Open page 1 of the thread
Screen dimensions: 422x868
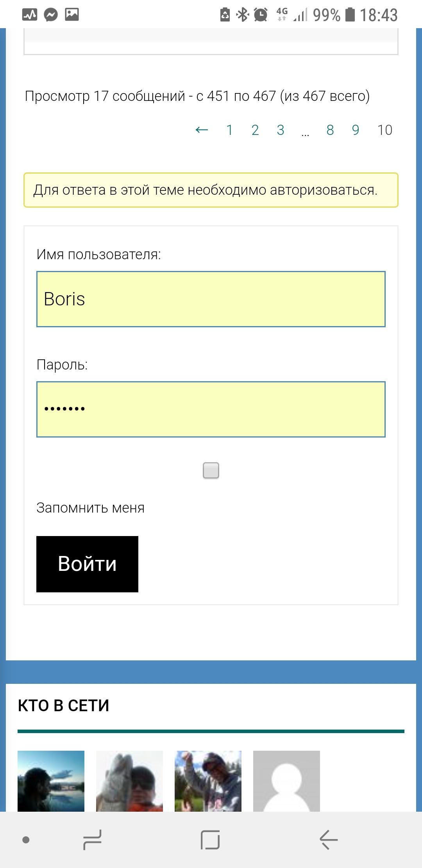coord(230,130)
